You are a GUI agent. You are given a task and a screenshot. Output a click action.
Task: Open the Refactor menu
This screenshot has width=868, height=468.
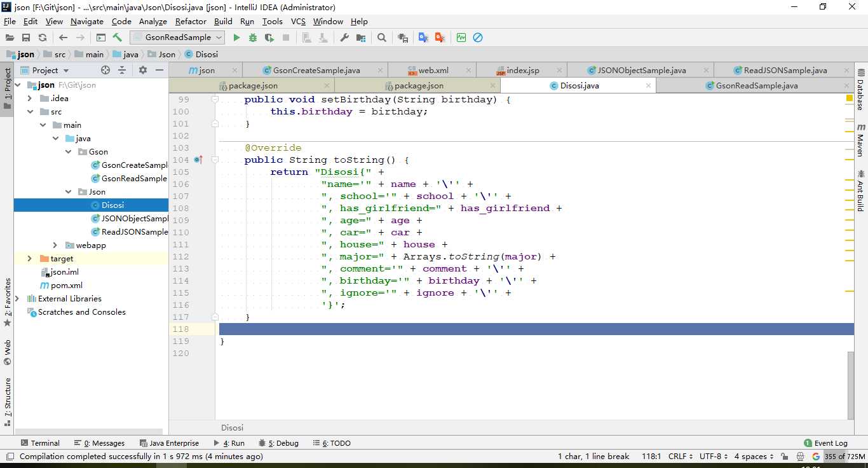[x=191, y=21]
